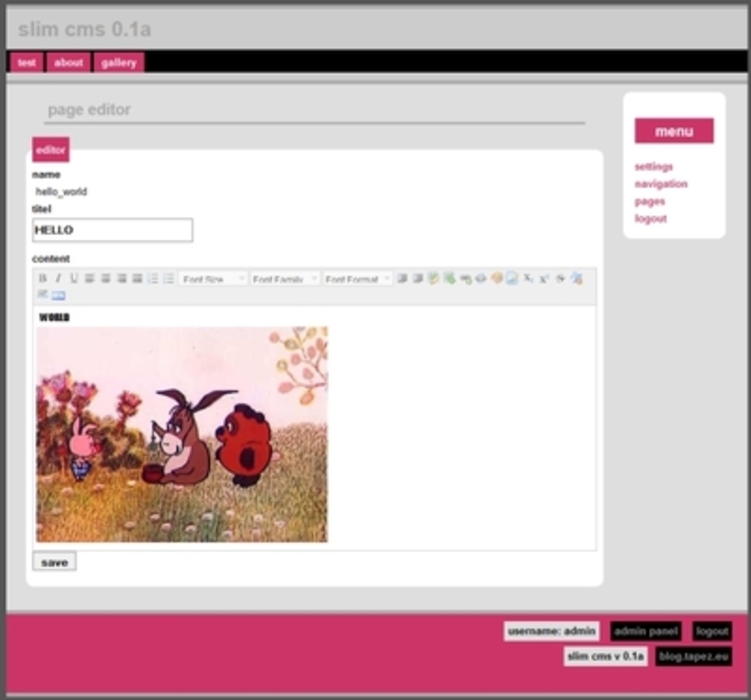Click the cartoon image in the content editor
The height and width of the screenshot is (700, 751).
[182, 434]
